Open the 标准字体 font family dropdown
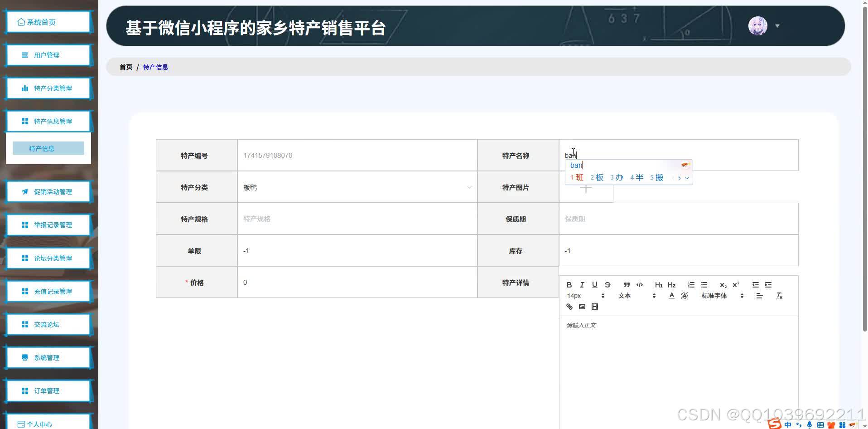868x429 pixels. (x=714, y=295)
